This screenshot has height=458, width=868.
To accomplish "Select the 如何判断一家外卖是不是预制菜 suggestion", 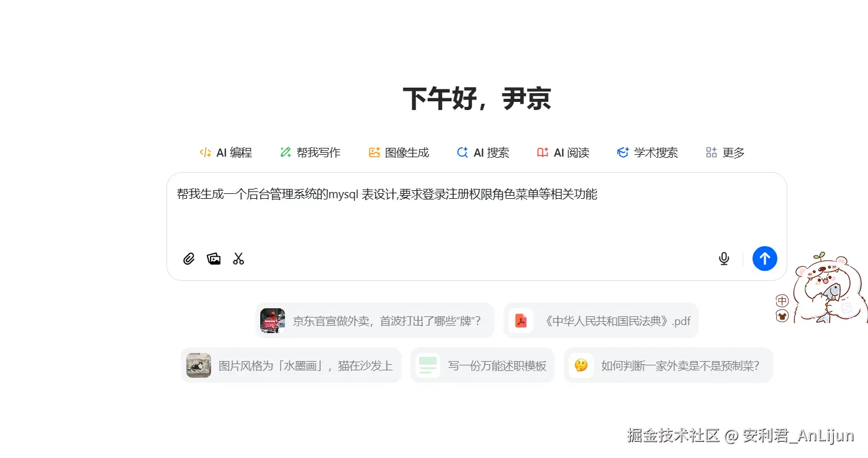I will point(668,365).
